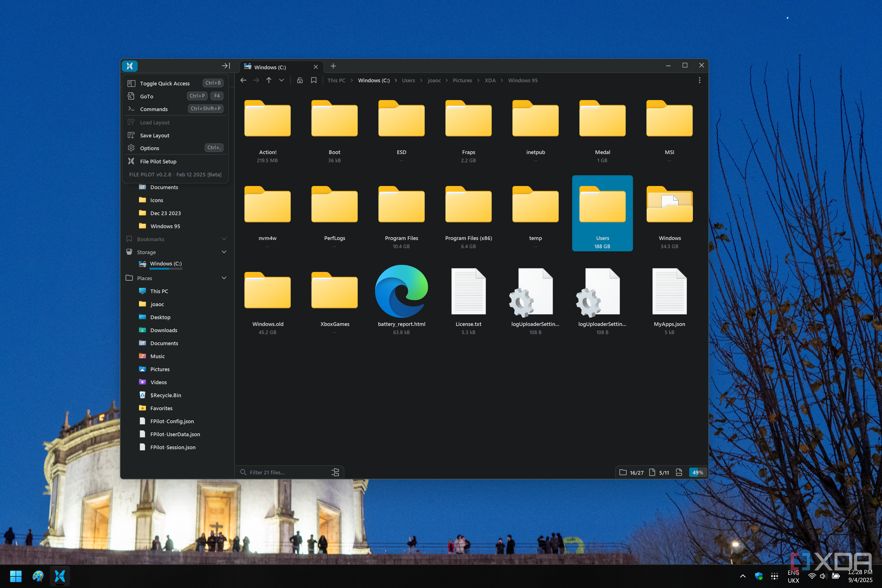Click the back navigation arrow
The width and height of the screenshot is (882, 588).
[x=243, y=80]
